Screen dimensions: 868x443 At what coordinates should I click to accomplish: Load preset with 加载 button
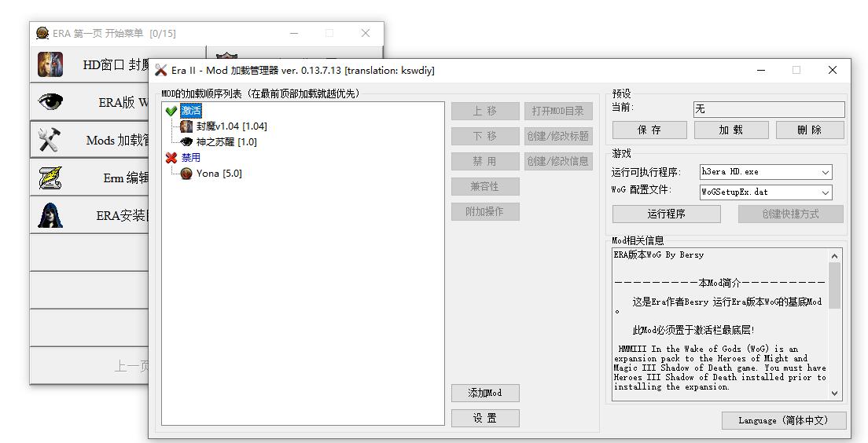tap(731, 130)
